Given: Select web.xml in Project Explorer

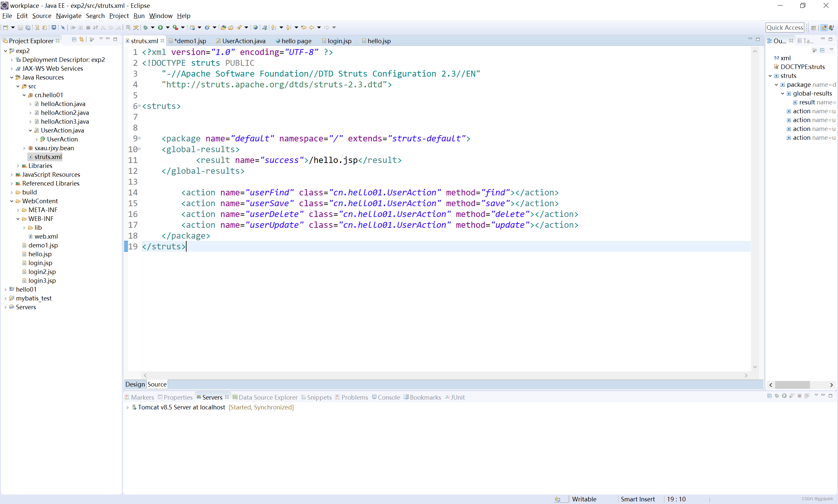Looking at the screenshot, I should 46,236.
